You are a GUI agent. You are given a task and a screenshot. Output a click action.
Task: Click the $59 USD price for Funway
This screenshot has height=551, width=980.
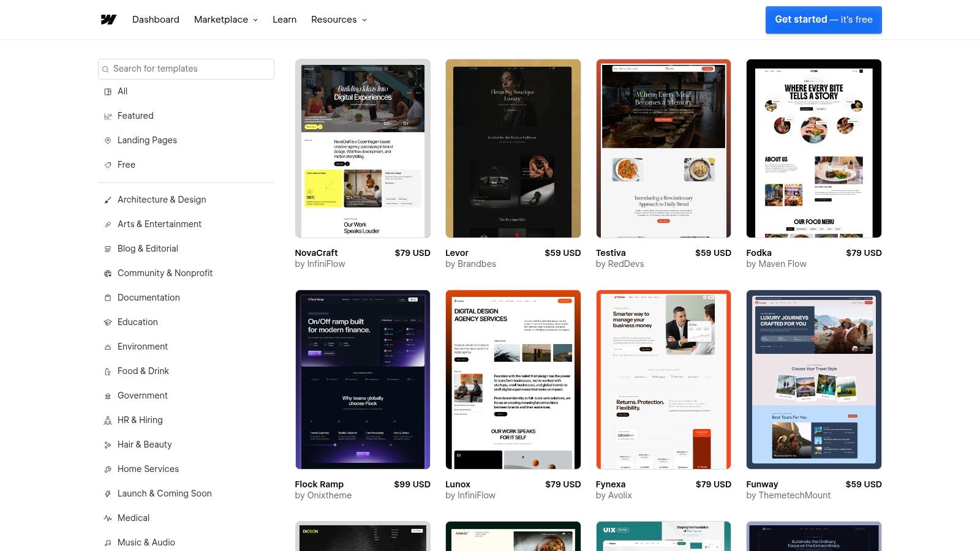point(864,484)
